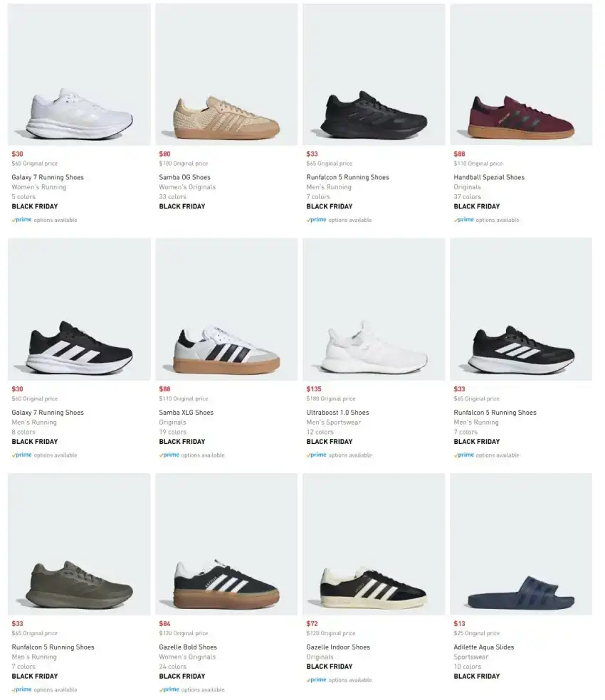
Task: Click the prime icon under Gazelle Bold Shoes
Action: tap(169, 689)
